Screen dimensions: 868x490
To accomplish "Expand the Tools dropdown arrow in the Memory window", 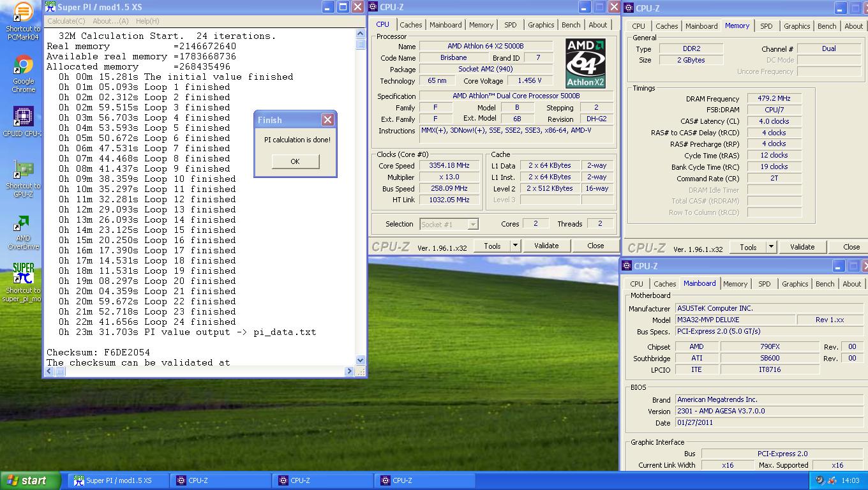I will point(771,247).
